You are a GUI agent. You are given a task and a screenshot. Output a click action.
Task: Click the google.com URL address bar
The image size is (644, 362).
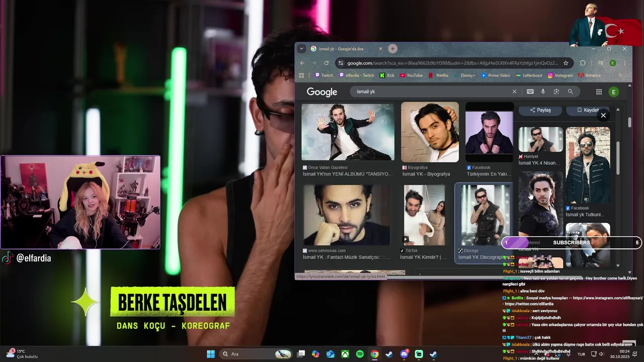452,63
